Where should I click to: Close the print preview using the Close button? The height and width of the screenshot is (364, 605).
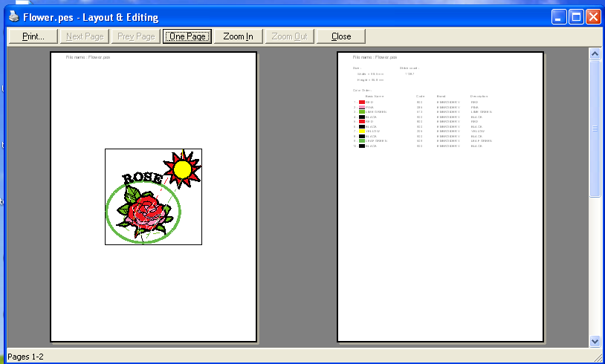click(x=341, y=36)
